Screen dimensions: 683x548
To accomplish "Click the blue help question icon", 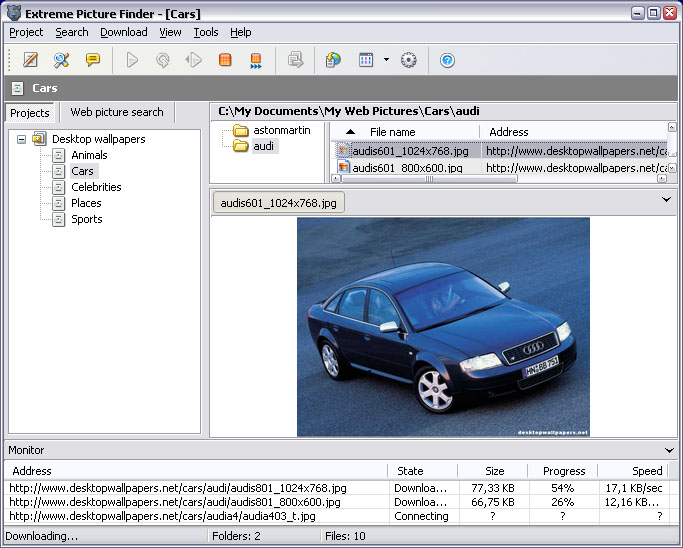I will coord(447,60).
